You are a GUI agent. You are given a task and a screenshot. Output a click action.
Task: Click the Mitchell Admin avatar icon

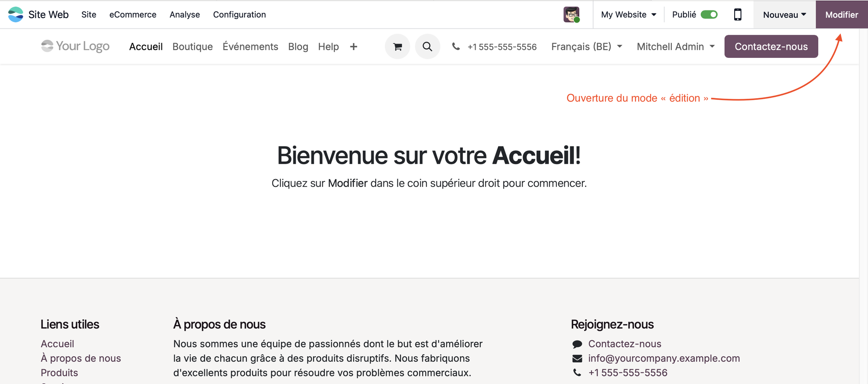[x=571, y=14]
